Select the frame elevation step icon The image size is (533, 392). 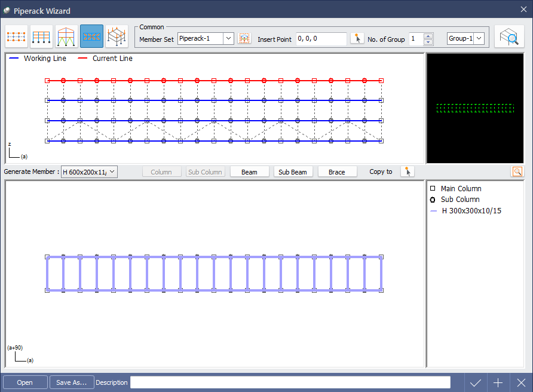41,37
